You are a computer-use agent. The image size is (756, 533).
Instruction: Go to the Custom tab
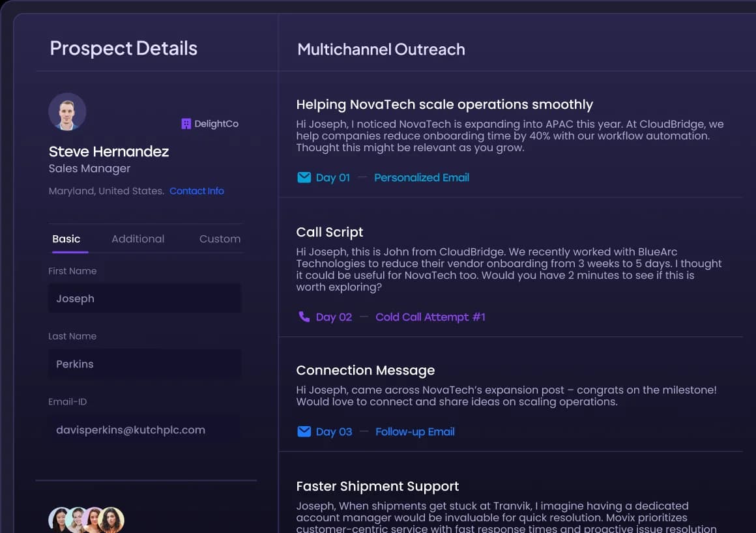point(220,239)
